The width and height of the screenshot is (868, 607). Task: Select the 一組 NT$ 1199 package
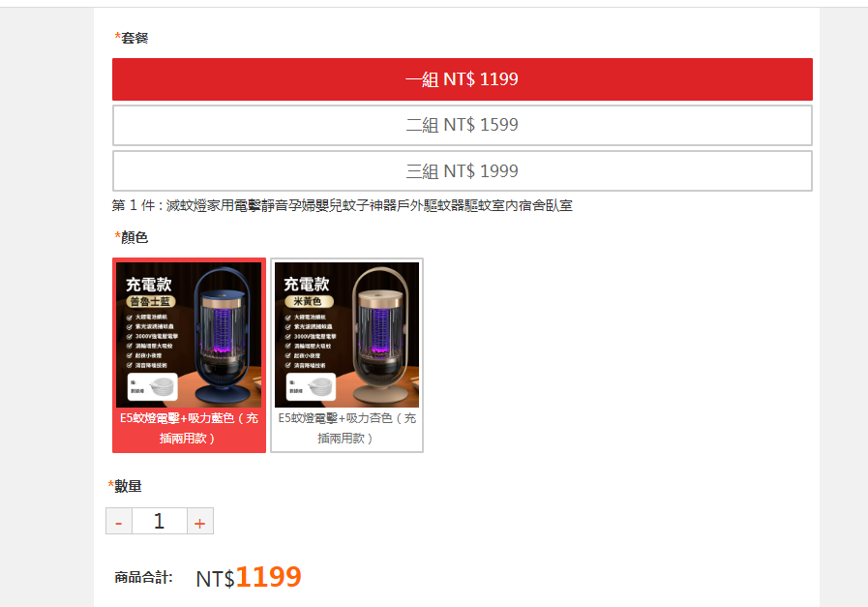463,79
